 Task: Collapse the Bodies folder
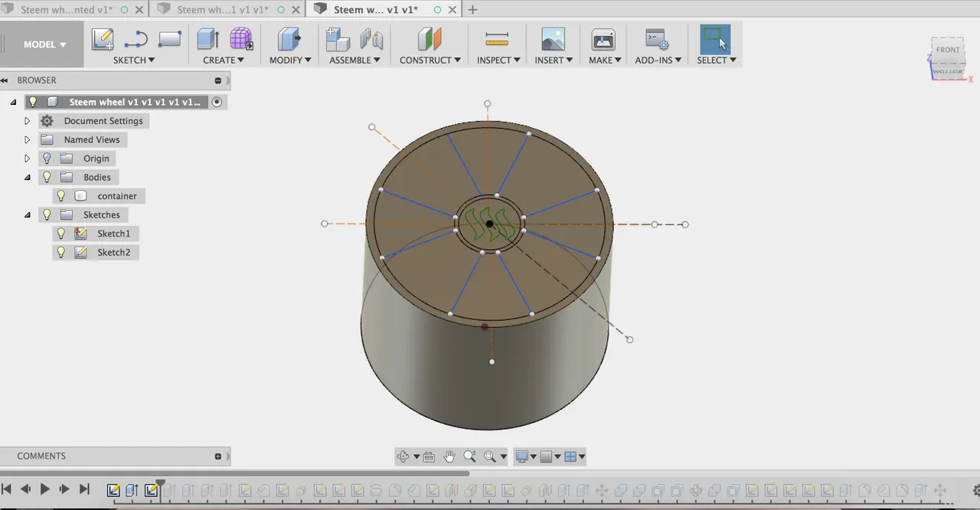[x=27, y=177]
